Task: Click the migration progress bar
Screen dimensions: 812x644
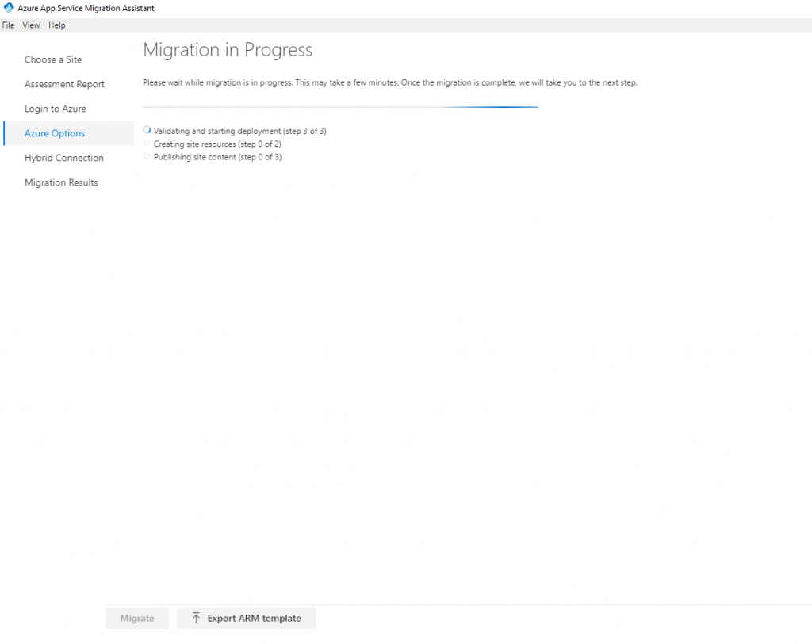Action: tap(340, 107)
